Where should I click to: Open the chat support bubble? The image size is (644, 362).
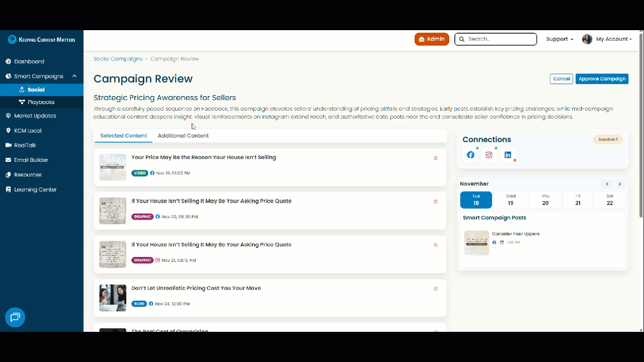(x=15, y=317)
